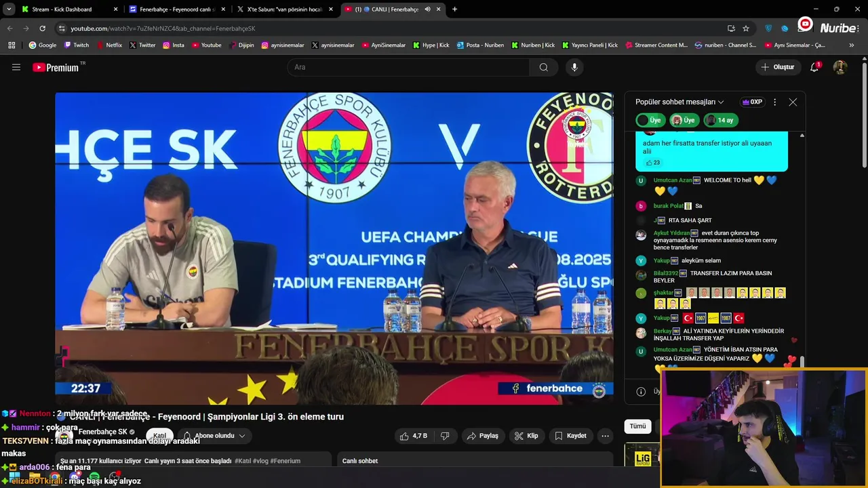Viewport: 868px width, 488px height.
Task: Open the Nuriben | Kick bookmark
Action: pos(533,45)
